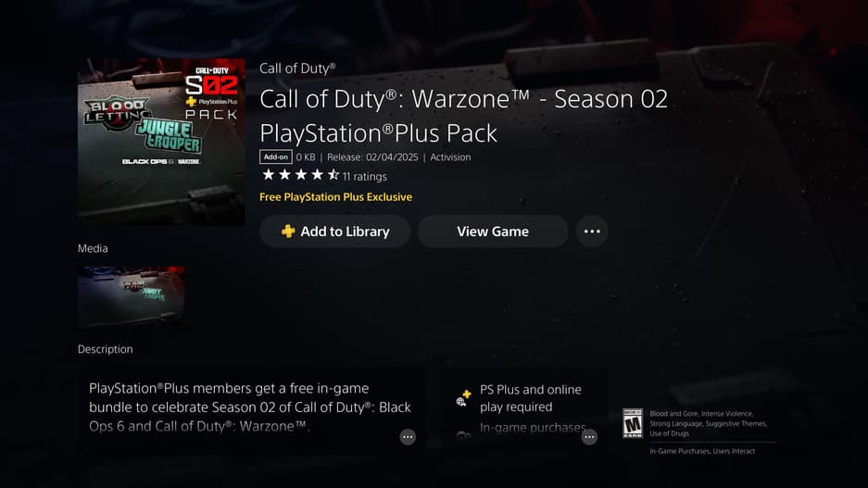
Task: Click the In-game purchases icon
Action: [463, 434]
